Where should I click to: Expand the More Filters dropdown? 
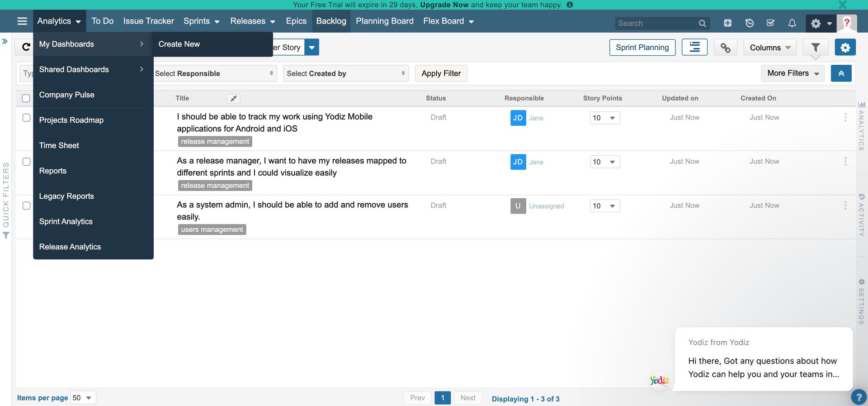(793, 73)
